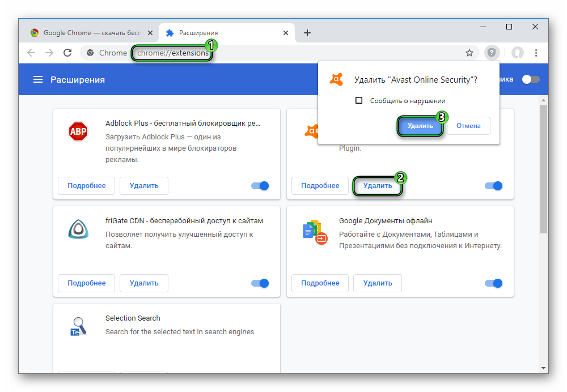Click the Расширения page heading
567x392 pixels.
point(77,79)
